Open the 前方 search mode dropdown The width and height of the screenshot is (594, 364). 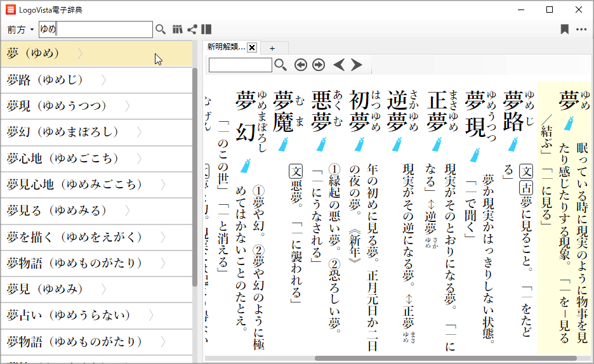pos(20,30)
